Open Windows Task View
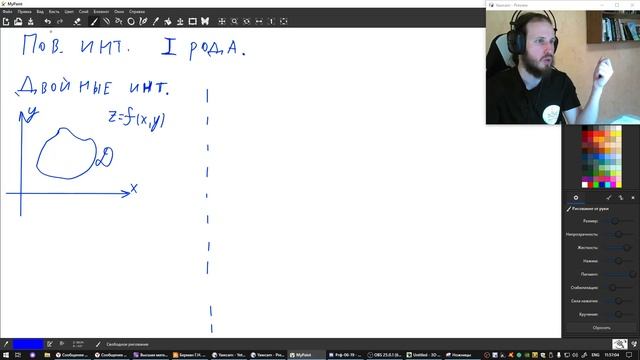 [18, 355]
